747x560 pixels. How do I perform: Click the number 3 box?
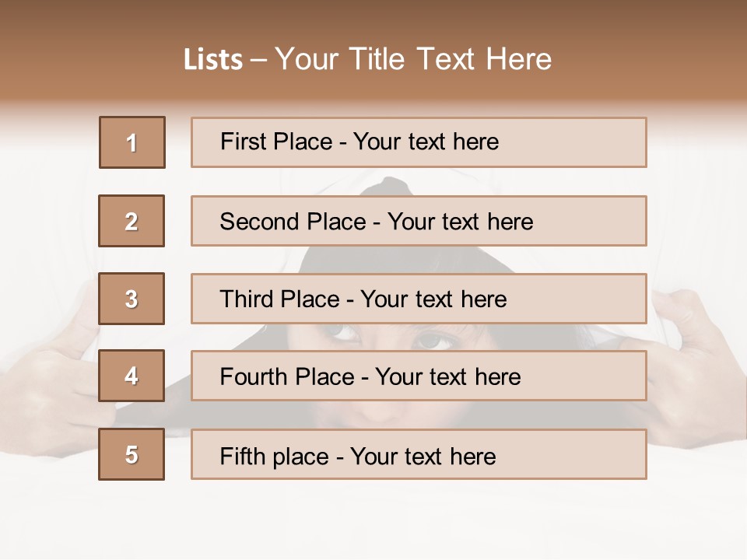tap(132, 299)
